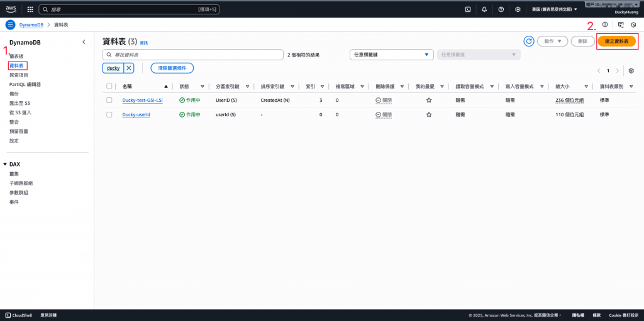This screenshot has width=644, height=321.
Task: Check the Ducky-test-GSI-LSI row checkbox
Action: 109,100
